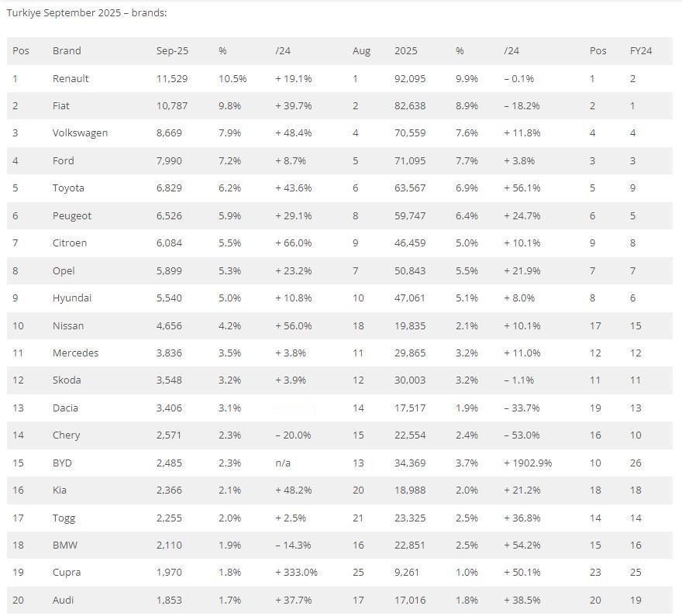Click the Dacia brand cell
The height and width of the screenshot is (616, 682).
point(65,408)
